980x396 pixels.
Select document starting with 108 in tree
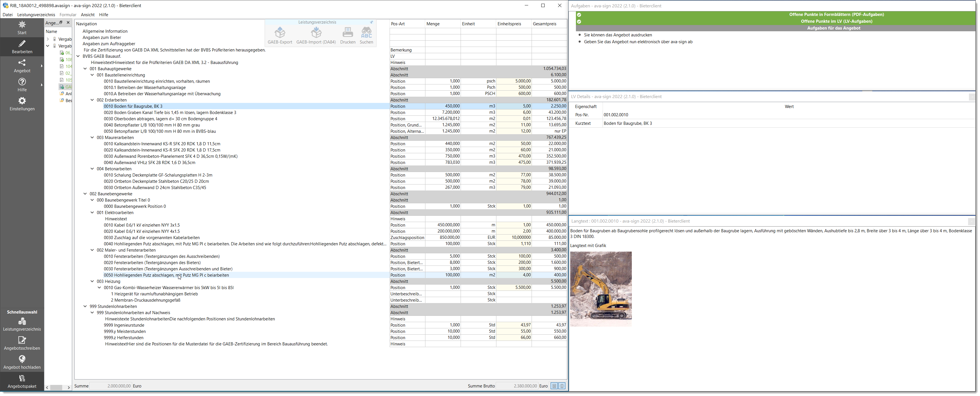tap(65, 60)
